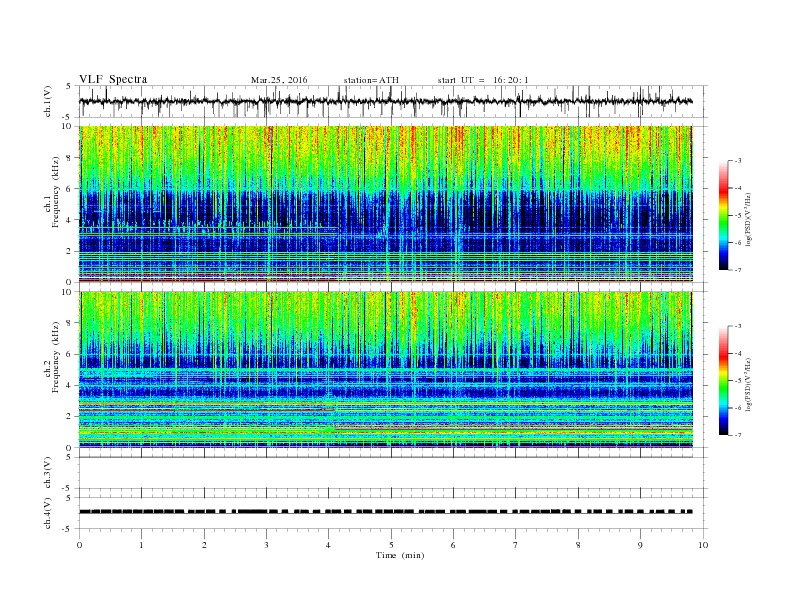Click the ch.2 "Frequency (kHz)" axis label

coord(55,358)
